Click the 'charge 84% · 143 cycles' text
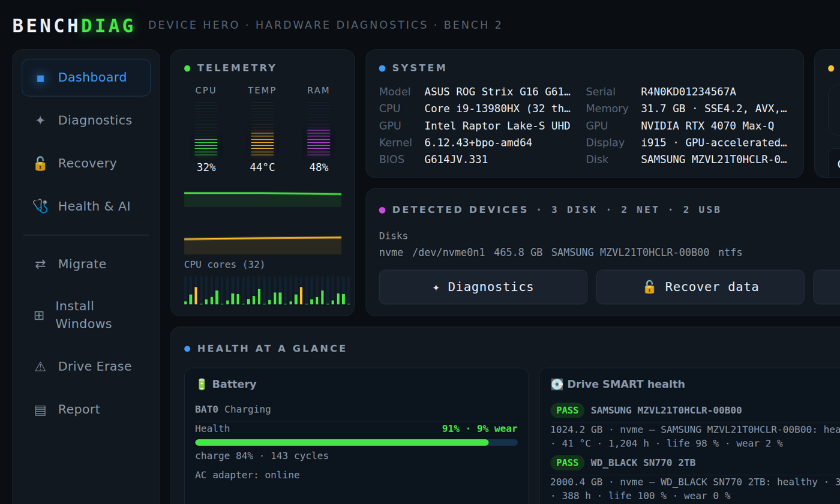The width and height of the screenshot is (840, 504). (262, 456)
